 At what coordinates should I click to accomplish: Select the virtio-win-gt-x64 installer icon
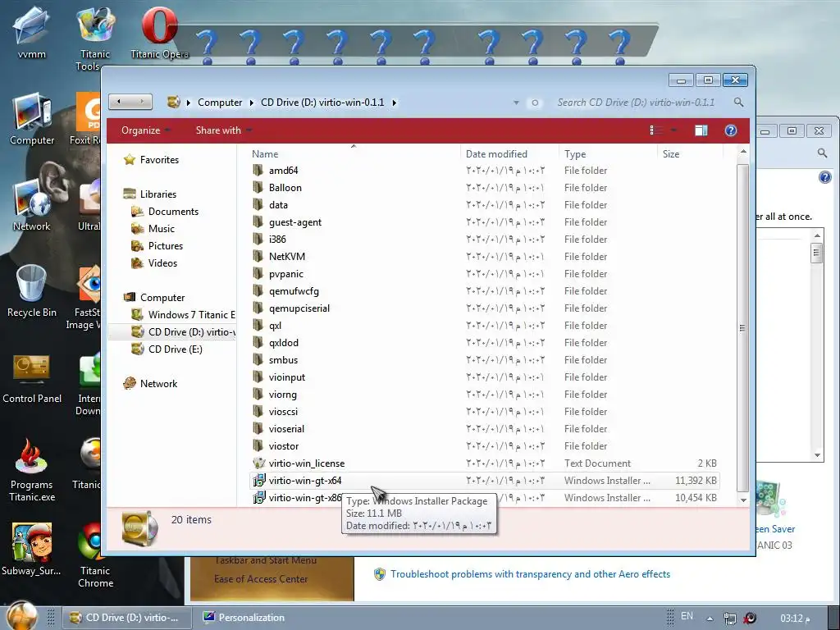[258, 481]
